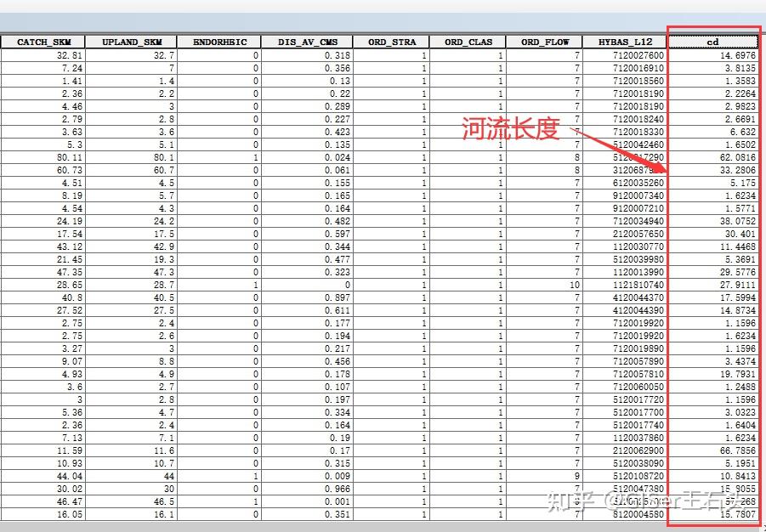Image resolution: width=766 pixels, height=532 pixels.
Task: Click the ENDORHEIC column header
Action: coord(218,41)
